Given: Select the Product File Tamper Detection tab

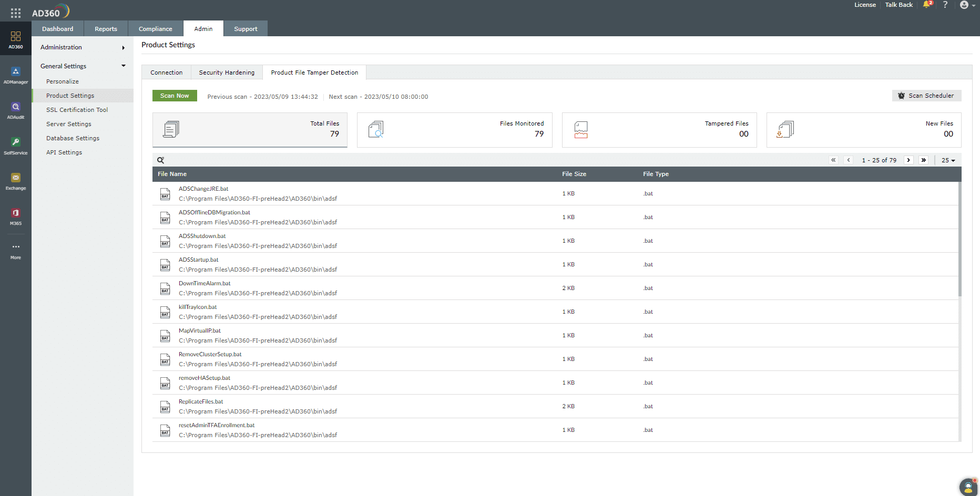Looking at the screenshot, I should [x=314, y=73].
